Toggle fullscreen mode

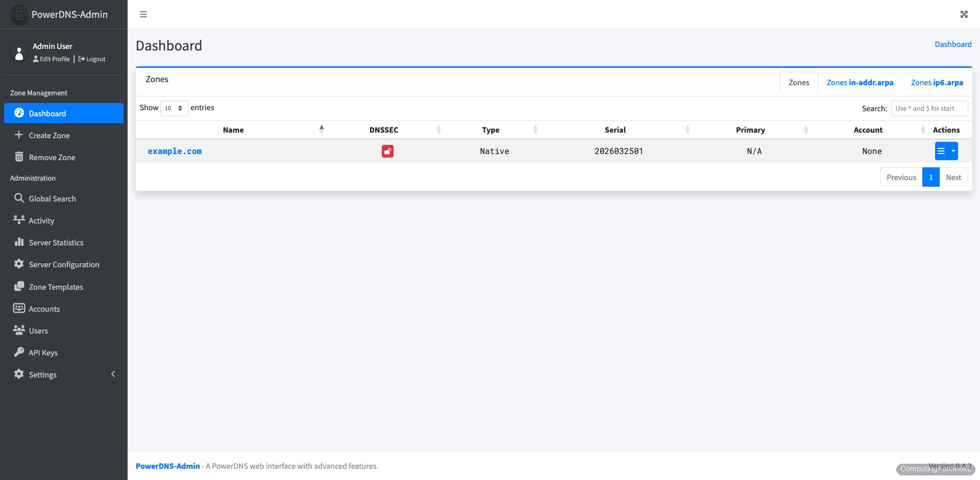point(964,14)
